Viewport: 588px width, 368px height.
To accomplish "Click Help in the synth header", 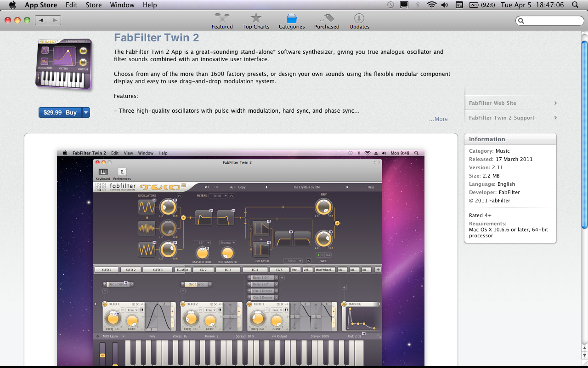I will click(371, 187).
